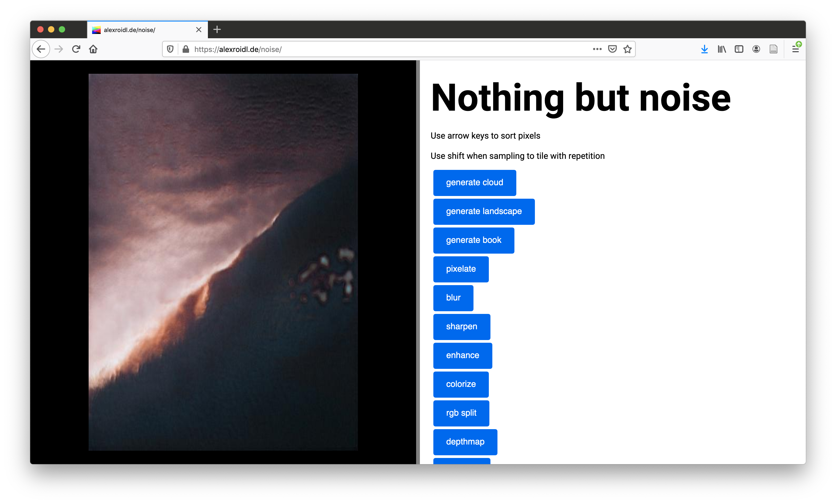Apply the blur effect

pyautogui.click(x=453, y=298)
